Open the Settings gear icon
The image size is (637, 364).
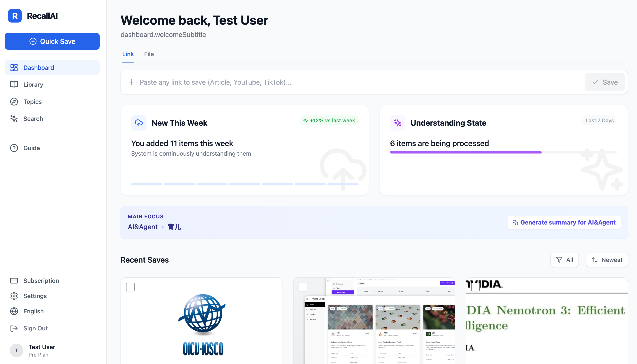click(14, 296)
